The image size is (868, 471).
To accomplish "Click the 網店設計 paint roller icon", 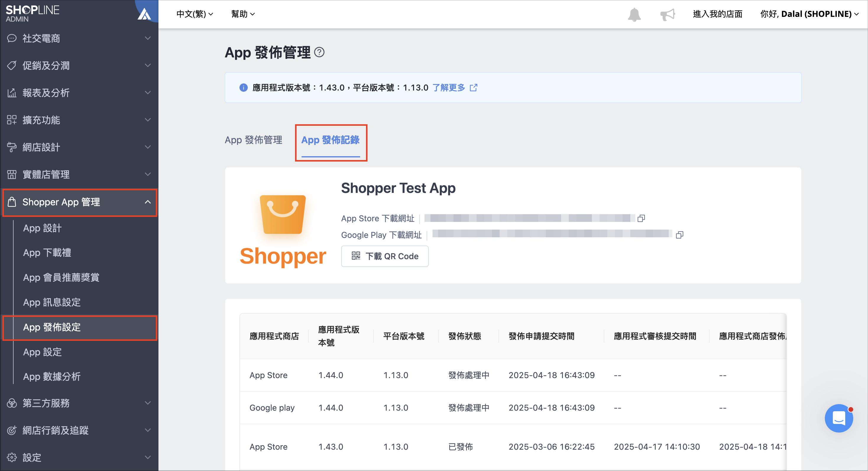I will [x=12, y=147].
